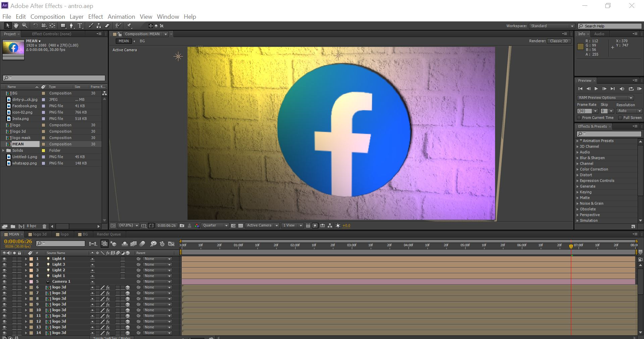This screenshot has height=339, width=644.
Task: Select the Clone Stamp tool
Action: tap(99, 26)
